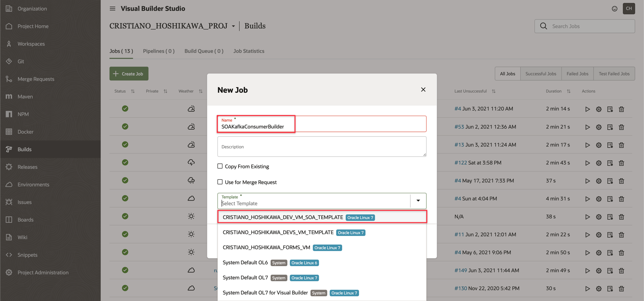Open the NPM sidebar item
Image resolution: width=644 pixels, height=301 pixels.
pos(50,114)
